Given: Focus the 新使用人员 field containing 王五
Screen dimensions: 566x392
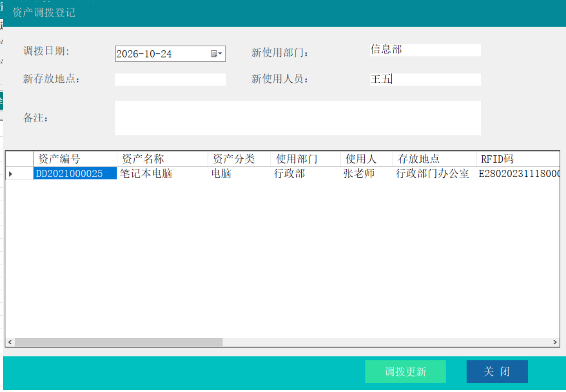Looking at the screenshot, I should coord(425,79).
